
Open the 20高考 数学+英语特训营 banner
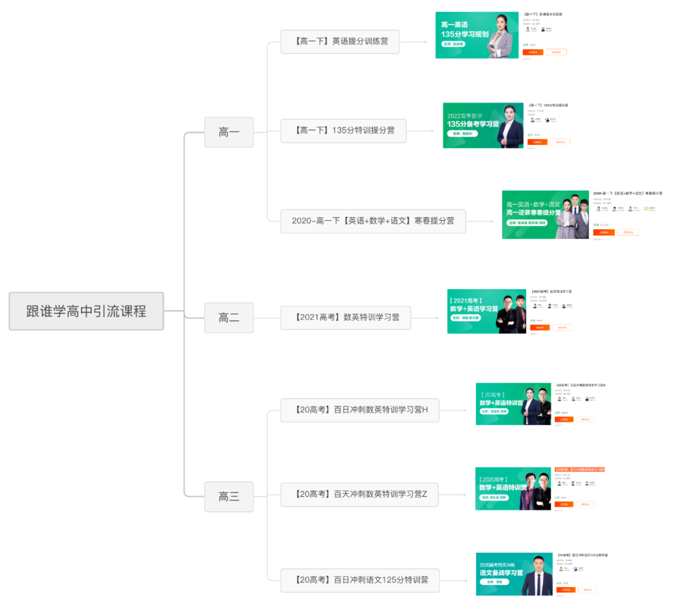pyautogui.click(x=513, y=404)
